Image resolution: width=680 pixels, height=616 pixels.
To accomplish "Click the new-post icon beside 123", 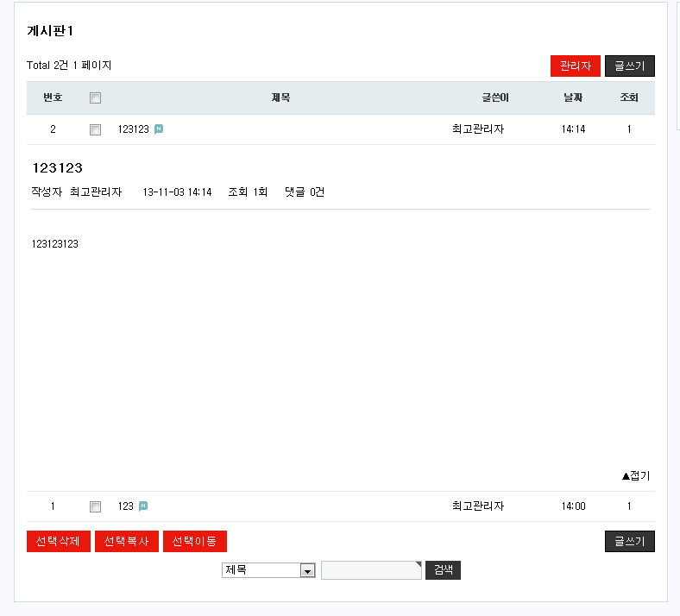I will pos(143,506).
